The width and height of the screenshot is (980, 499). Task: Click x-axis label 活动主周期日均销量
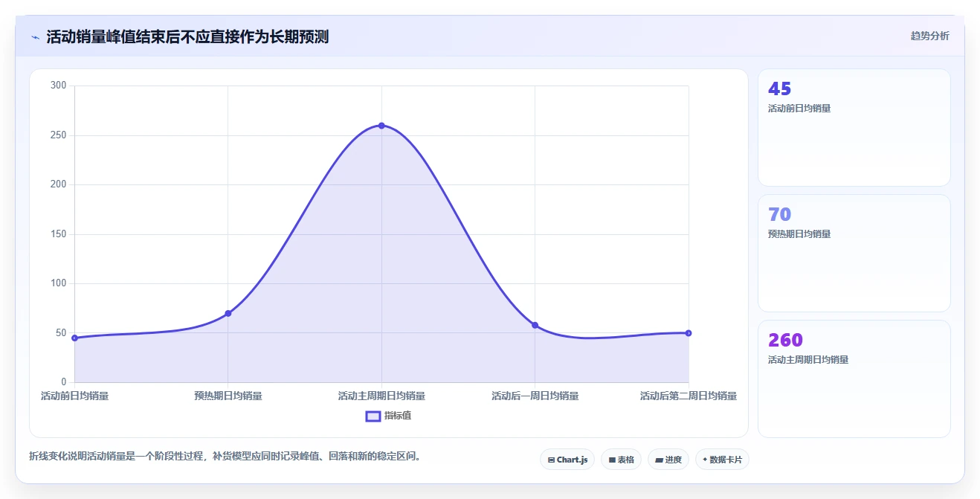[x=381, y=396]
